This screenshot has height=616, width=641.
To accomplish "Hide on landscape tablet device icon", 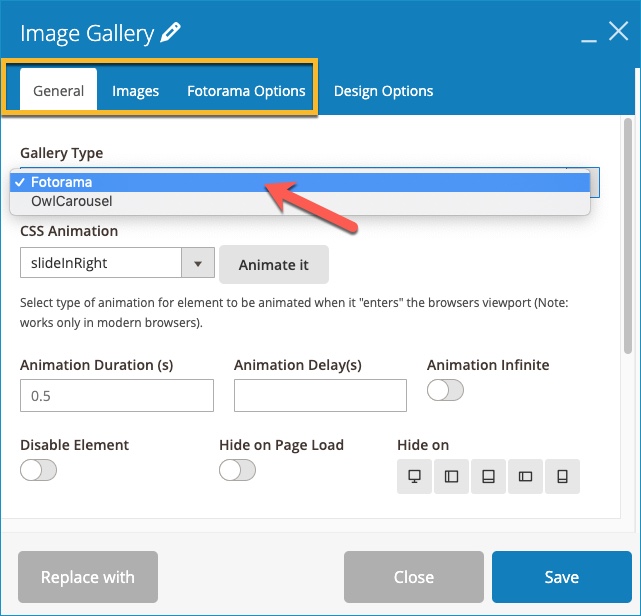I will (451, 476).
